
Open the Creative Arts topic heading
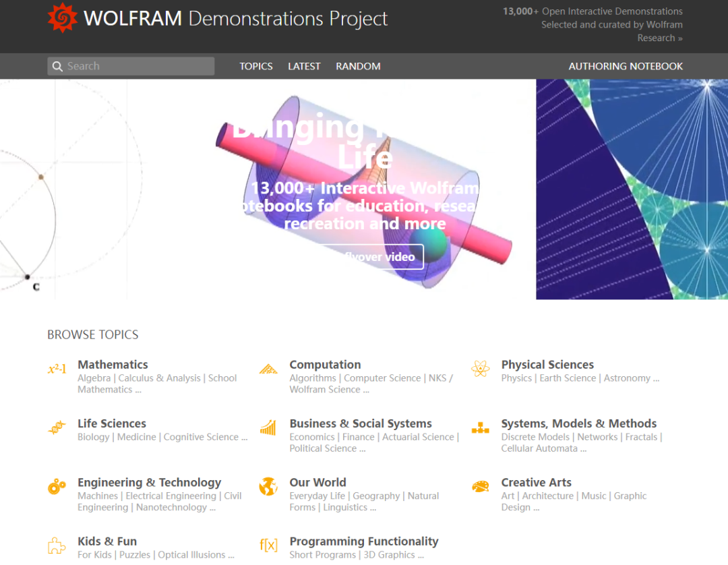coord(537,482)
